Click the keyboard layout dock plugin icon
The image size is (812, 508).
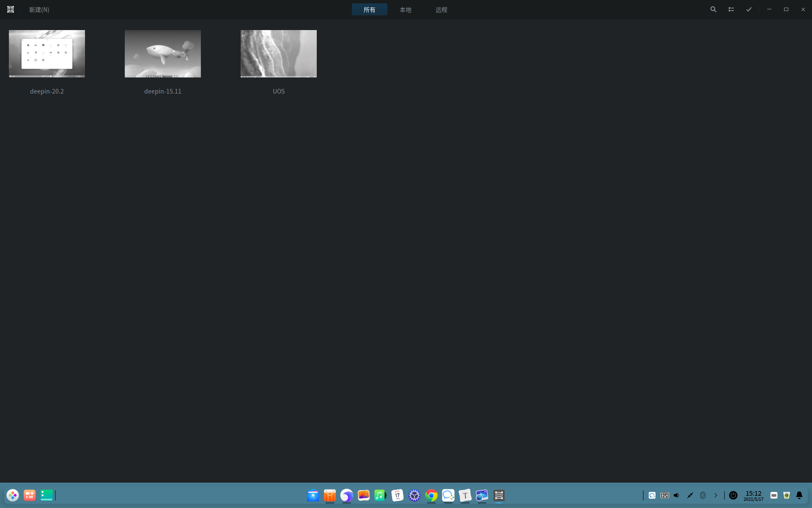point(774,495)
